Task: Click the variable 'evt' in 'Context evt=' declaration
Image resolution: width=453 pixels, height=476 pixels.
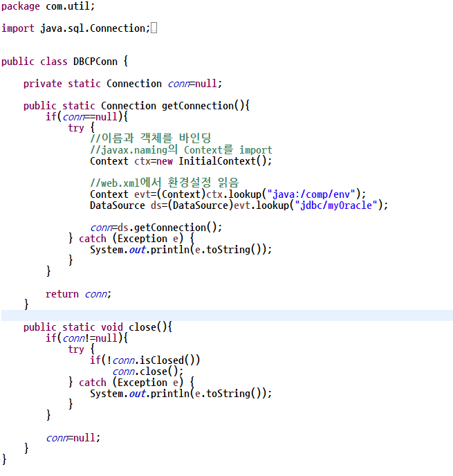Action: point(142,194)
